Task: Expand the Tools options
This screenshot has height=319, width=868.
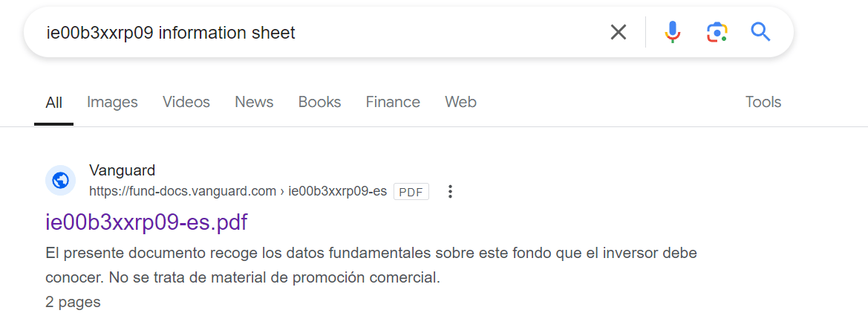Action: [x=763, y=102]
